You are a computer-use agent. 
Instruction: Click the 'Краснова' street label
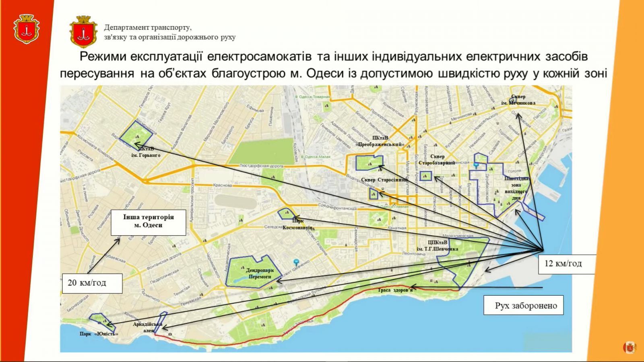click(223, 185)
